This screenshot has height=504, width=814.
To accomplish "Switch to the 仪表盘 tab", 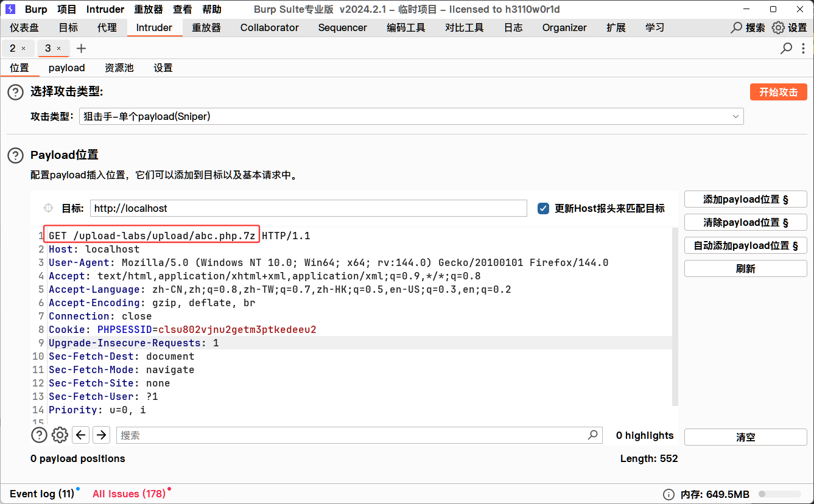I will click(24, 27).
